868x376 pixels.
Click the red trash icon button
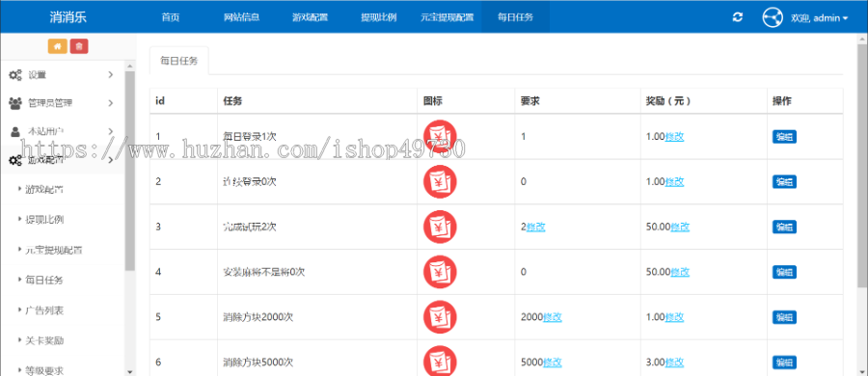(x=79, y=46)
